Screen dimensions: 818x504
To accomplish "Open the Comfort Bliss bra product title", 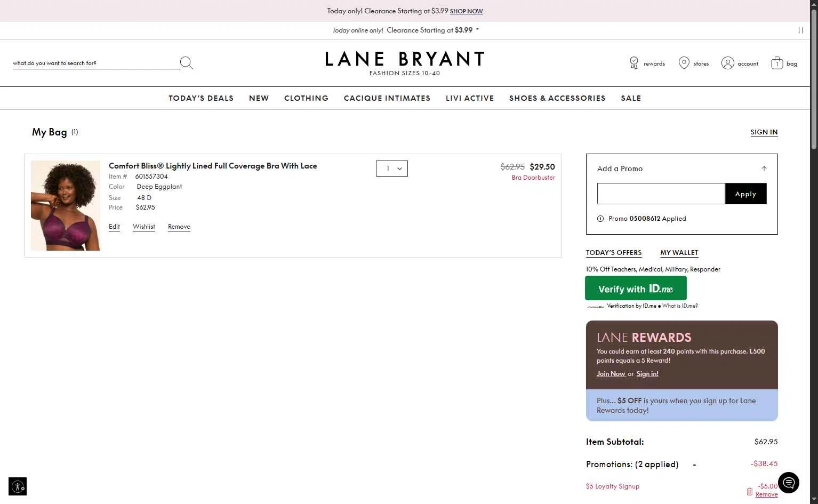I will [213, 166].
